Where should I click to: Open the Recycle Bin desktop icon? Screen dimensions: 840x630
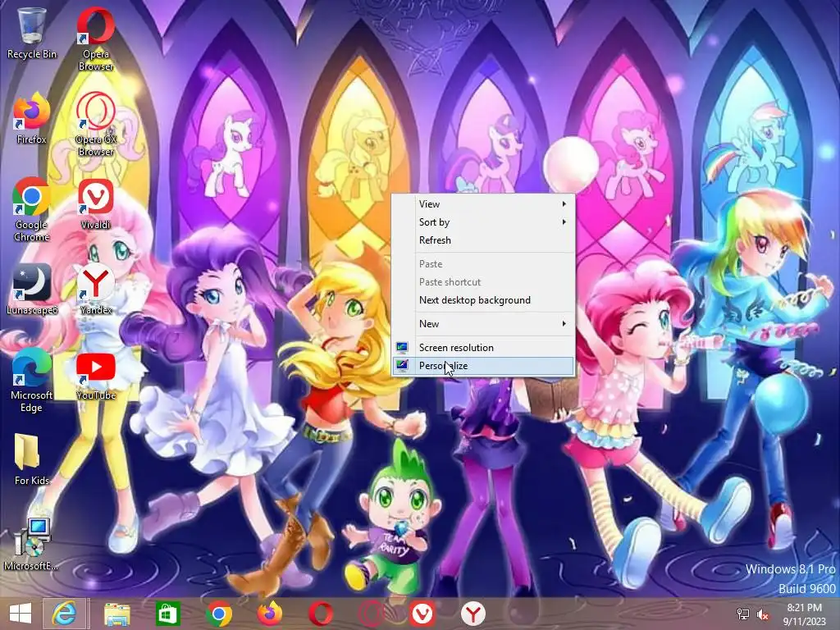click(31, 32)
